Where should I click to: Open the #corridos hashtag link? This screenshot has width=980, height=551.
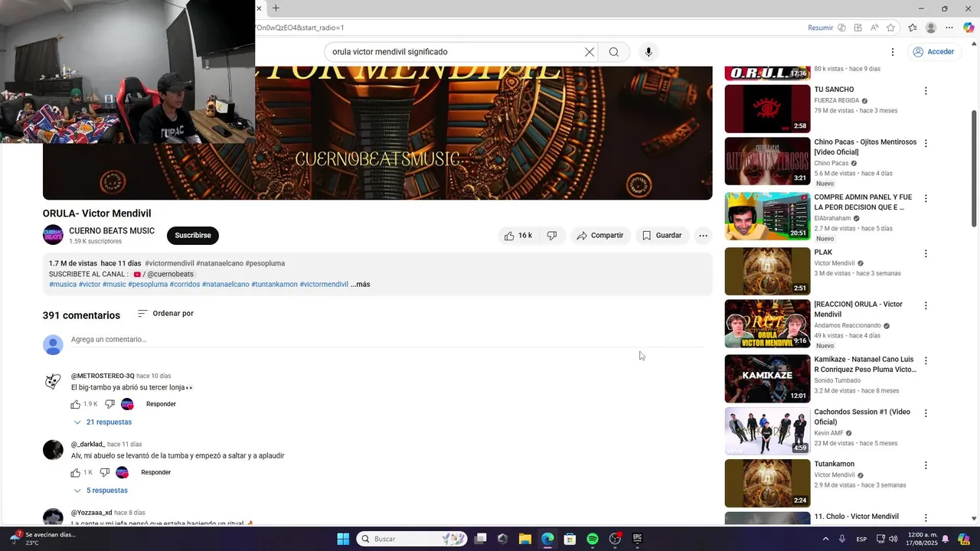[185, 285]
